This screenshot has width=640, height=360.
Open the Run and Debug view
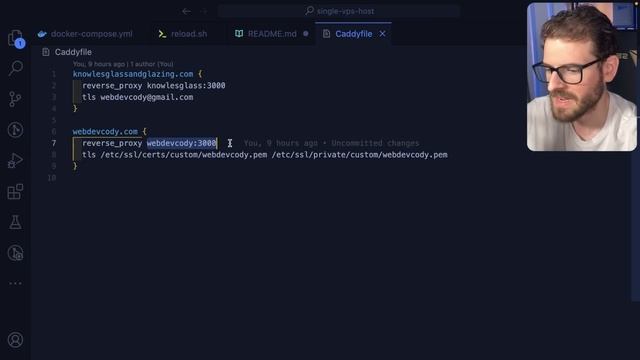(15, 161)
